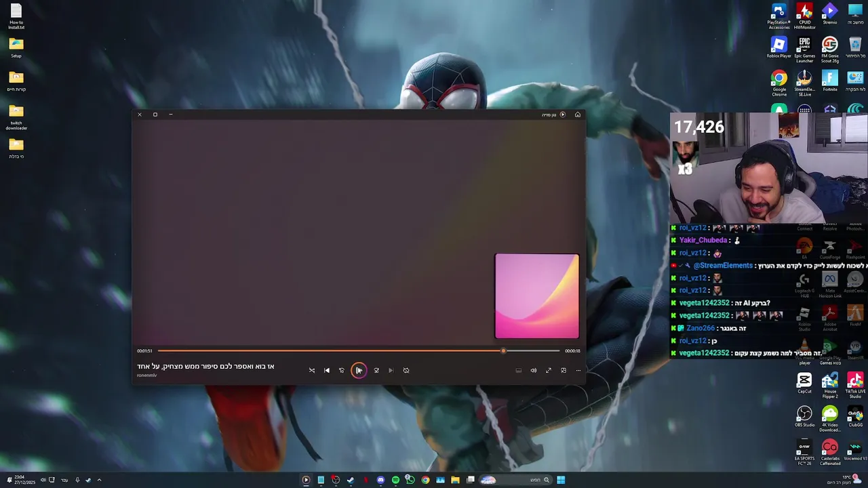Open the Recycle Bin desktop icon
Viewport: 868px width, 488px height.
tap(855, 48)
